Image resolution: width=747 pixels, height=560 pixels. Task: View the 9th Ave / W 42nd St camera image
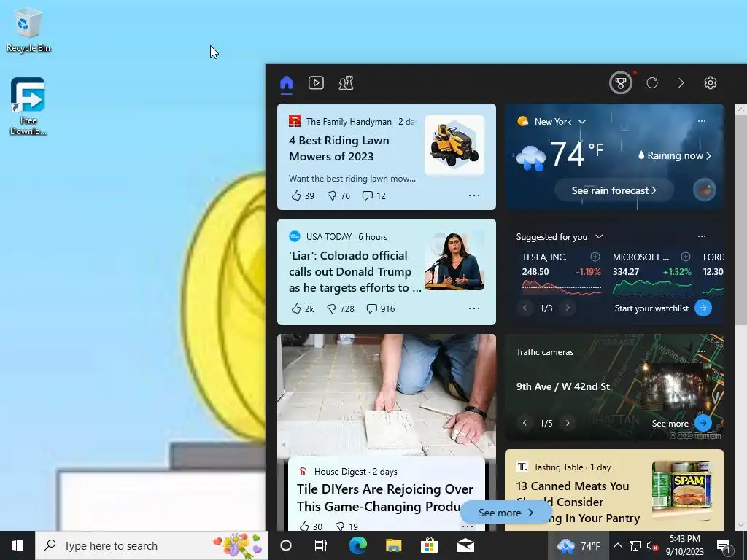click(677, 387)
